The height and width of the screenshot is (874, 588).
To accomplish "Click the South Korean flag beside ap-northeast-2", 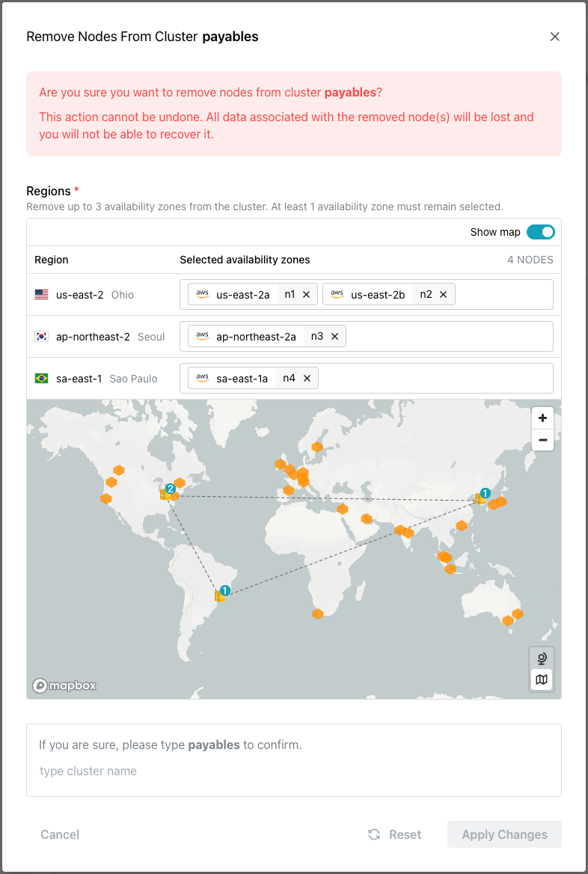I will pyautogui.click(x=41, y=336).
